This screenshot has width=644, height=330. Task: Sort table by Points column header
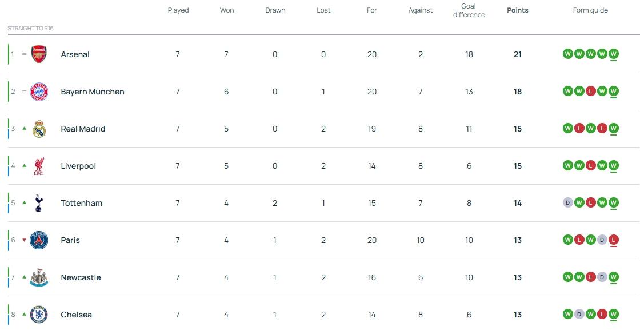517,10
